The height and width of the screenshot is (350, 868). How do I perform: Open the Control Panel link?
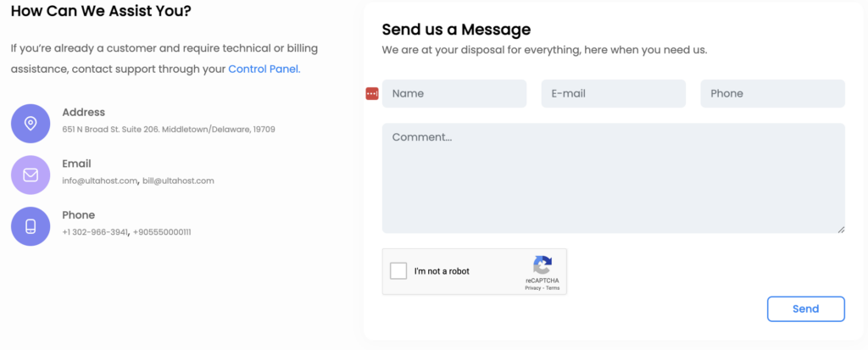tap(264, 69)
